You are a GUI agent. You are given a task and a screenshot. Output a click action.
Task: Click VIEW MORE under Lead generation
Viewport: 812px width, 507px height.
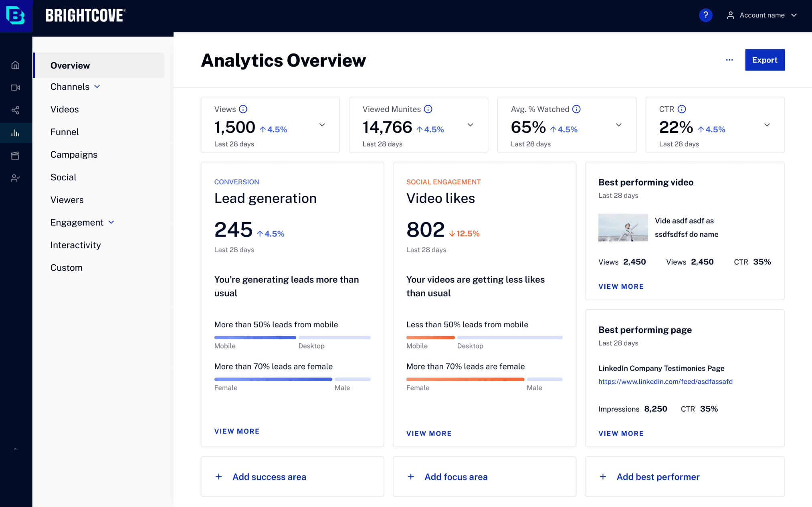[237, 431]
